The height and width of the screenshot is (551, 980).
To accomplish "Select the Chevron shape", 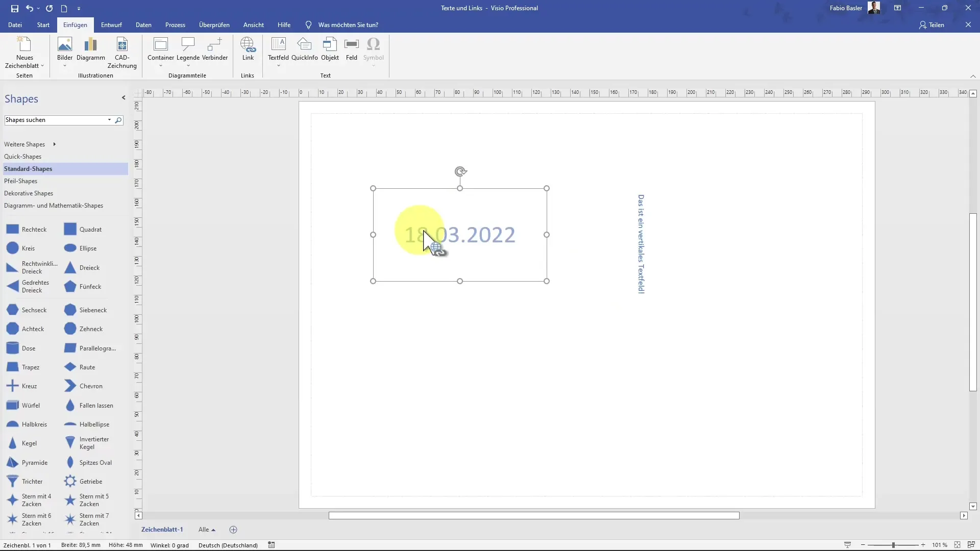I will coord(83,386).
